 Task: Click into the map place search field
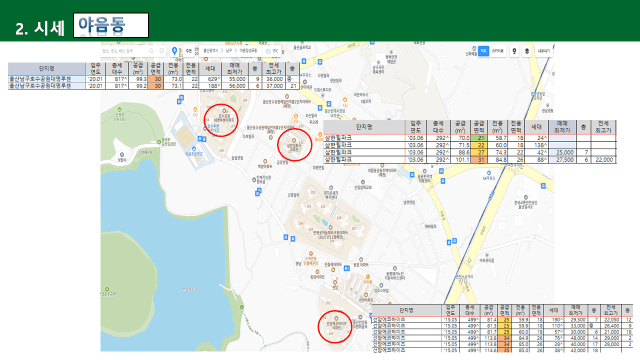[124, 51]
